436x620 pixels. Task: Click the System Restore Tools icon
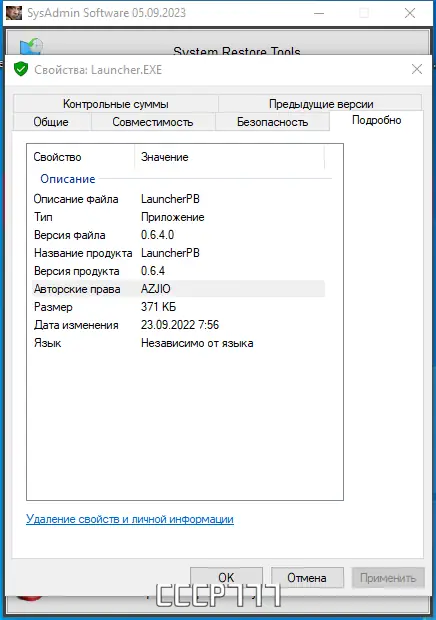click(31, 46)
